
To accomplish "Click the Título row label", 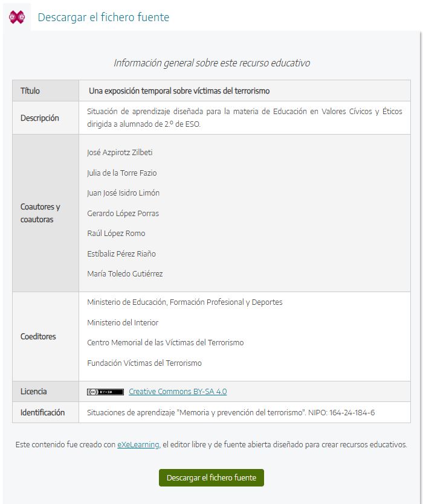I will click(x=30, y=91).
